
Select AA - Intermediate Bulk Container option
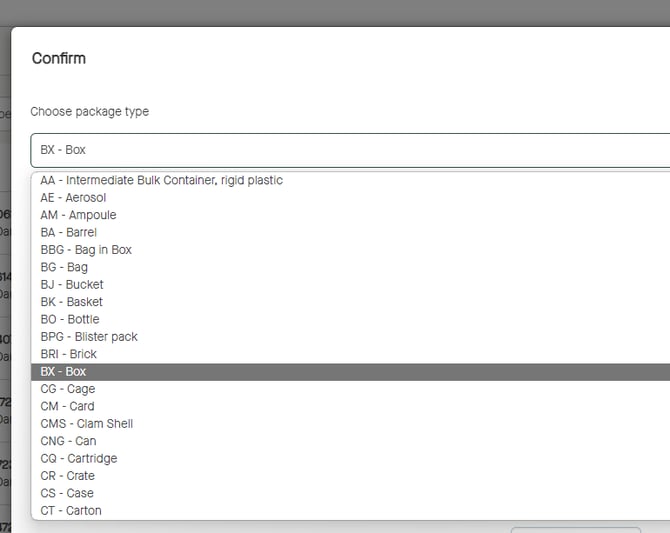pyautogui.click(x=161, y=180)
